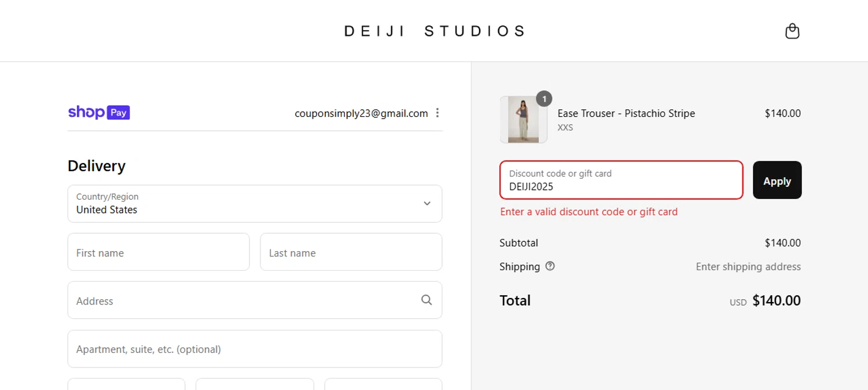Click the Total label
The image size is (868, 390).
pos(515,301)
